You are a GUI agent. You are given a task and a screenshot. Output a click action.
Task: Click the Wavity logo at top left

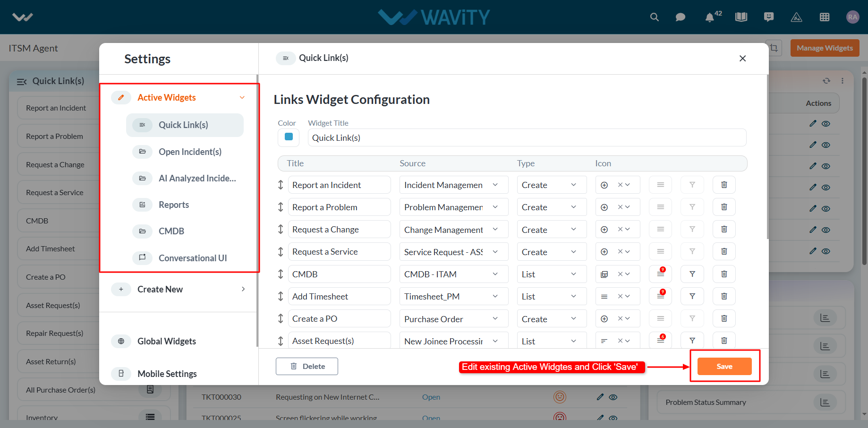(x=22, y=17)
